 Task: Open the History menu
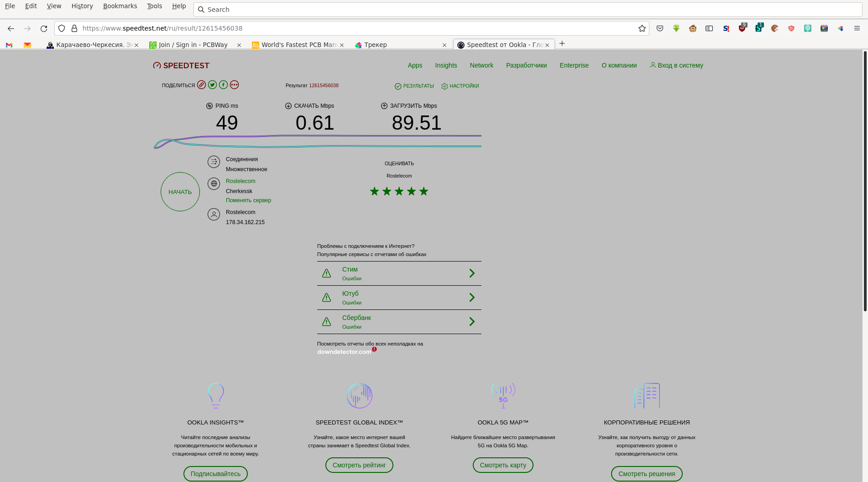tap(82, 6)
